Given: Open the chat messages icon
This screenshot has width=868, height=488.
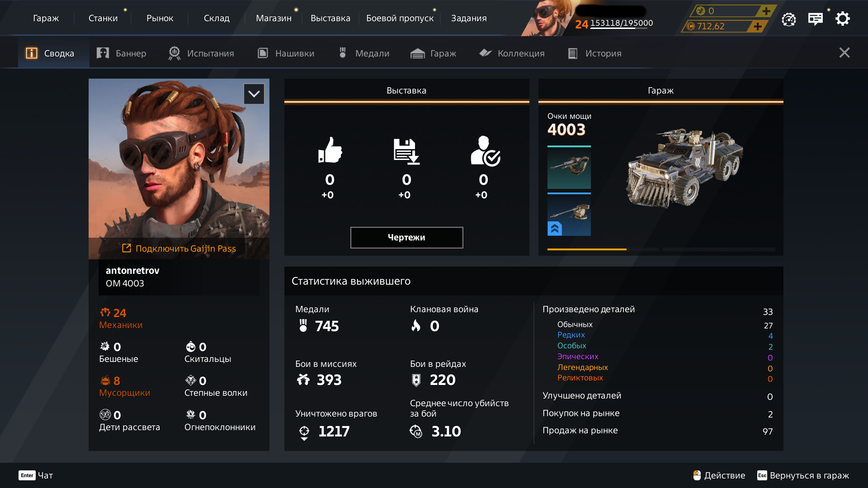Looking at the screenshot, I should tap(815, 19).
